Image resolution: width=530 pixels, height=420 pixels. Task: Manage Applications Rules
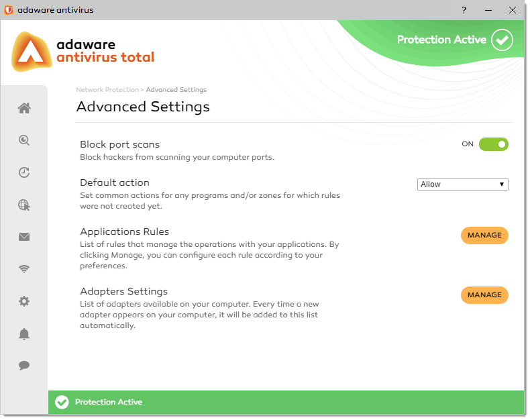484,235
